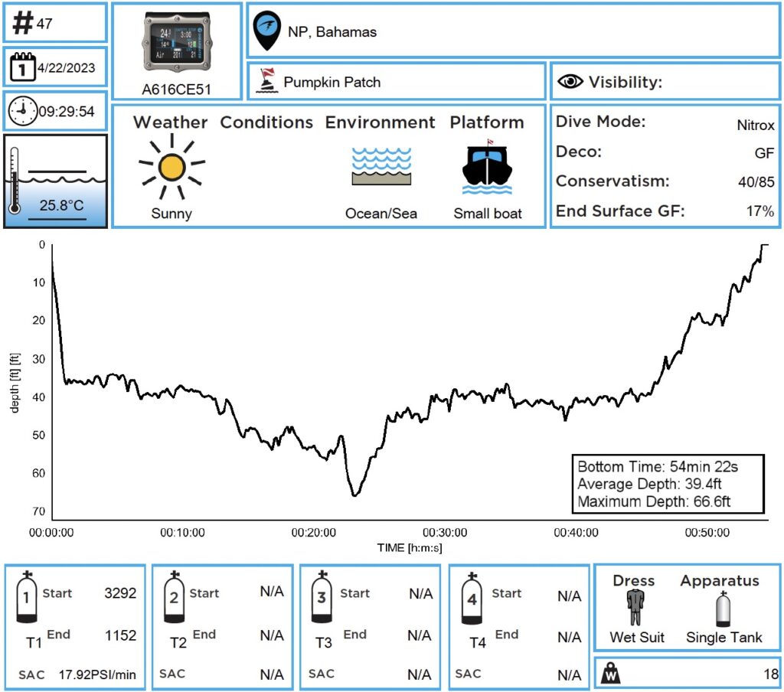
Task: Click the Visibility eye icon
Action: (x=568, y=82)
